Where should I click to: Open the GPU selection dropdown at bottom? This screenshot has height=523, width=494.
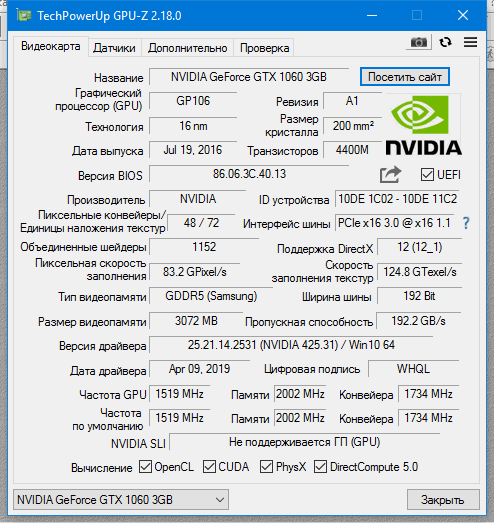coord(121,500)
